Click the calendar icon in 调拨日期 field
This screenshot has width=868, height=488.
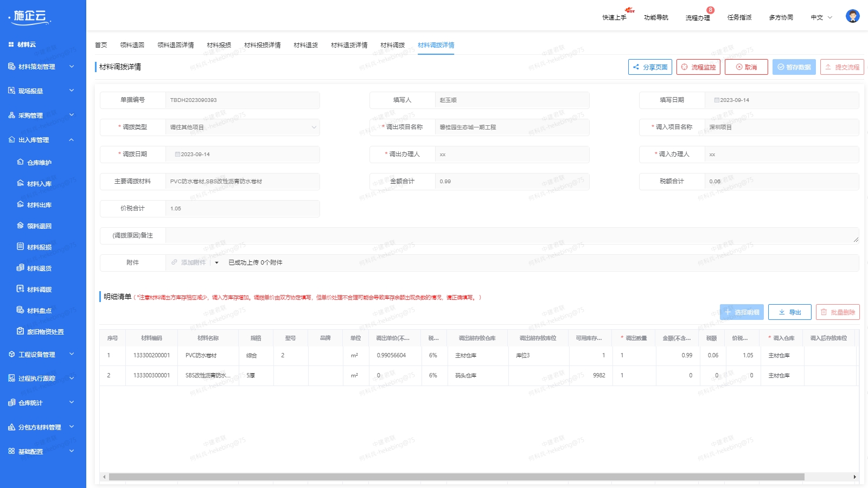tap(177, 154)
